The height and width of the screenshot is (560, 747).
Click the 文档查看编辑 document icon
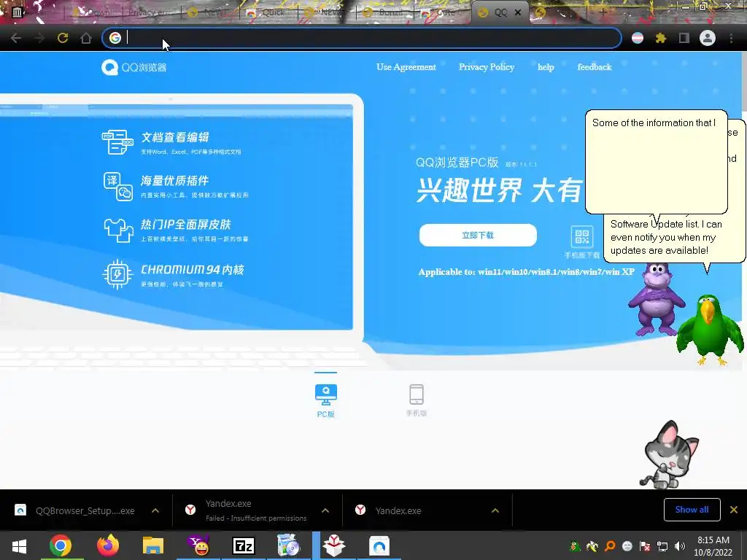click(117, 142)
